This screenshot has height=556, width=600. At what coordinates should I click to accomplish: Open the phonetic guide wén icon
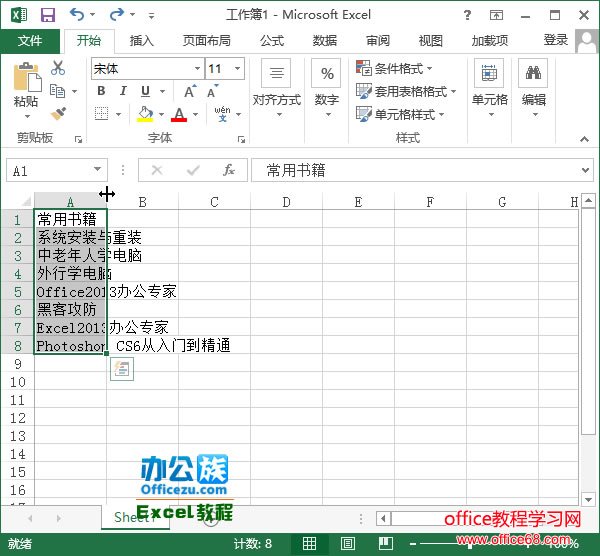point(222,114)
